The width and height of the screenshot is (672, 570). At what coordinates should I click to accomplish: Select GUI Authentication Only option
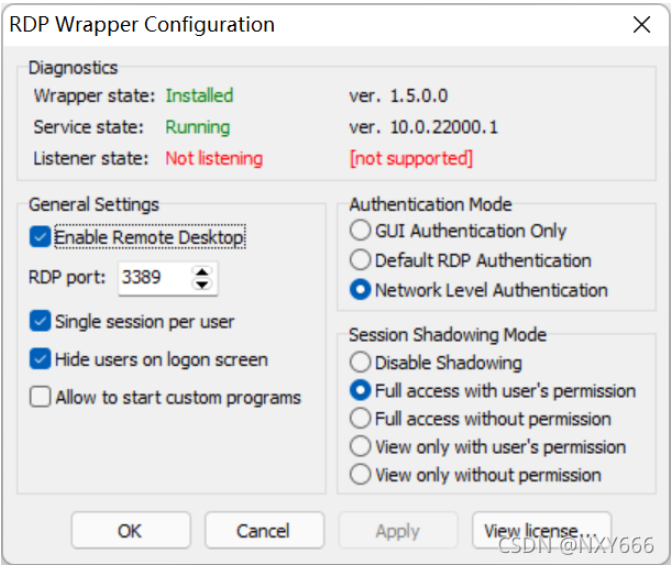361,231
